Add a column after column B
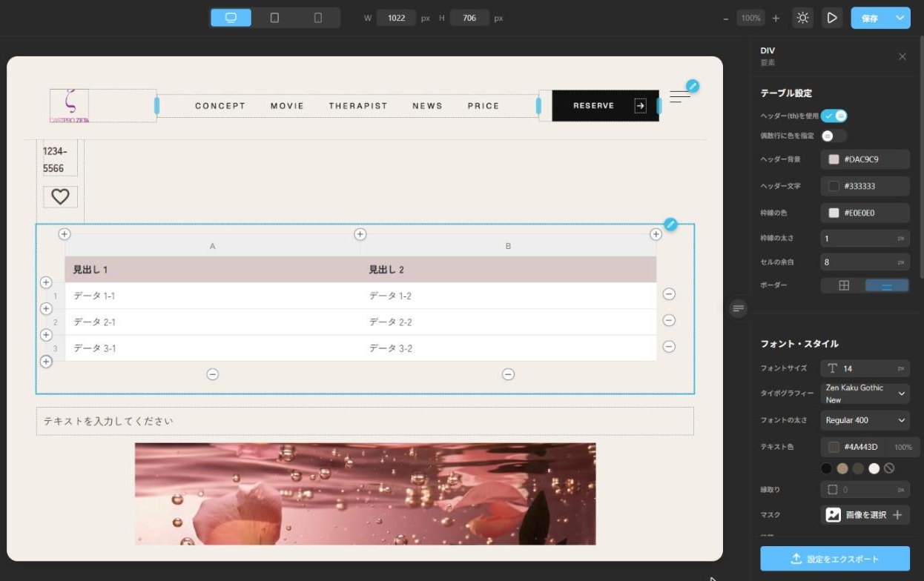924x581 pixels. coord(656,234)
